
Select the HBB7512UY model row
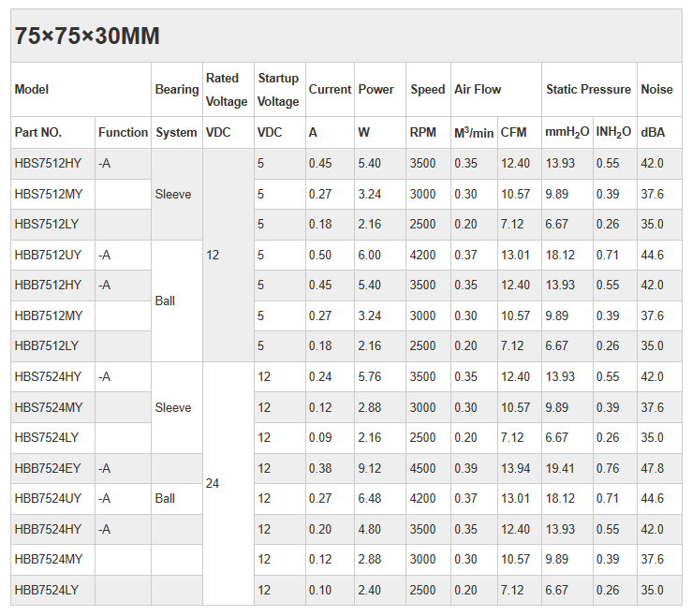[48, 255]
